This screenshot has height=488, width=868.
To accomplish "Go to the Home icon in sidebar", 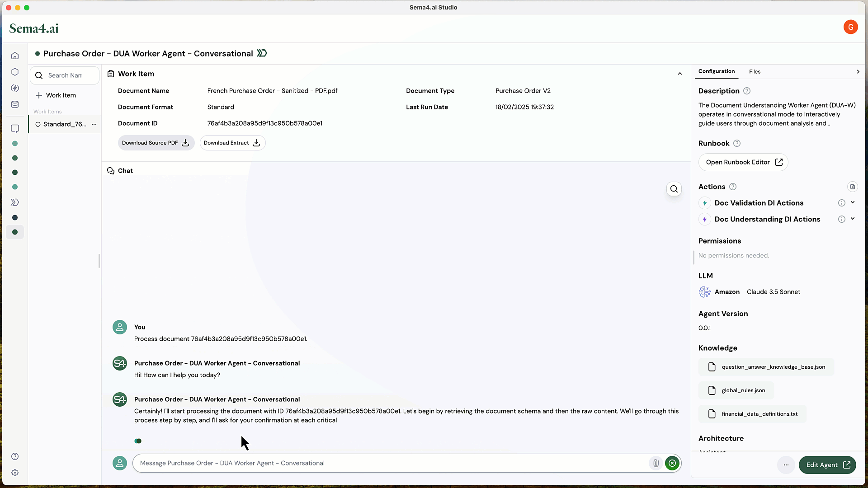I will (15, 56).
